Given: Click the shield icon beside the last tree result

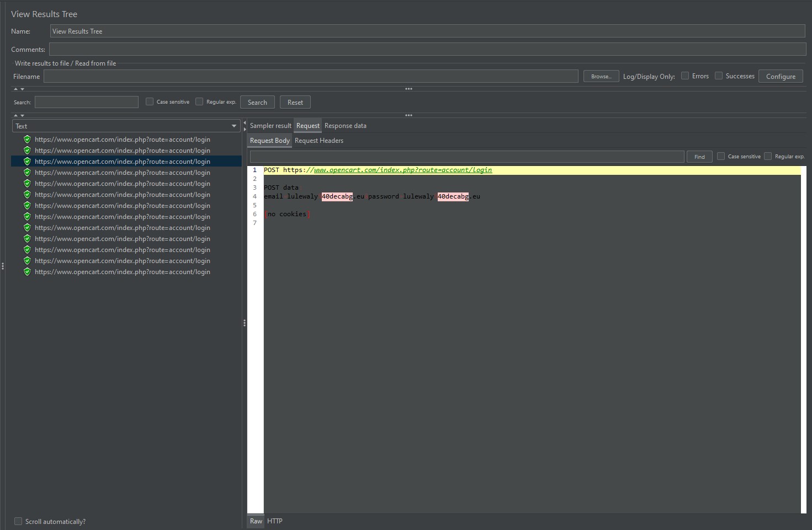Looking at the screenshot, I should coord(27,271).
